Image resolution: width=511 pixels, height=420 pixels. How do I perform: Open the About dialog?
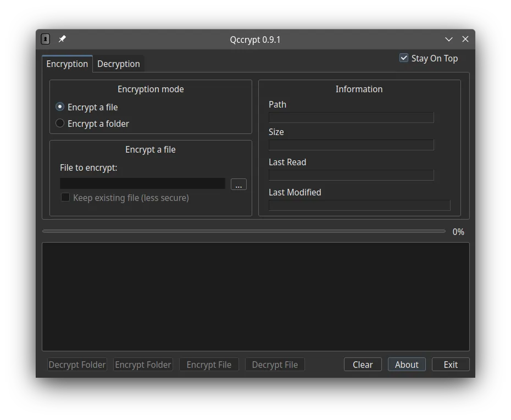click(407, 365)
